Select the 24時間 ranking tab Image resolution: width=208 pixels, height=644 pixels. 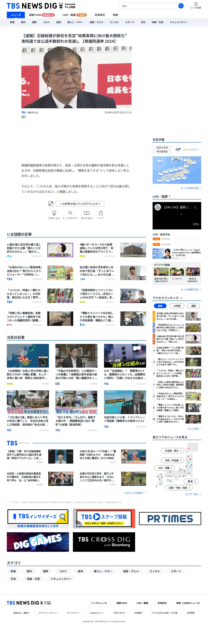point(177,306)
